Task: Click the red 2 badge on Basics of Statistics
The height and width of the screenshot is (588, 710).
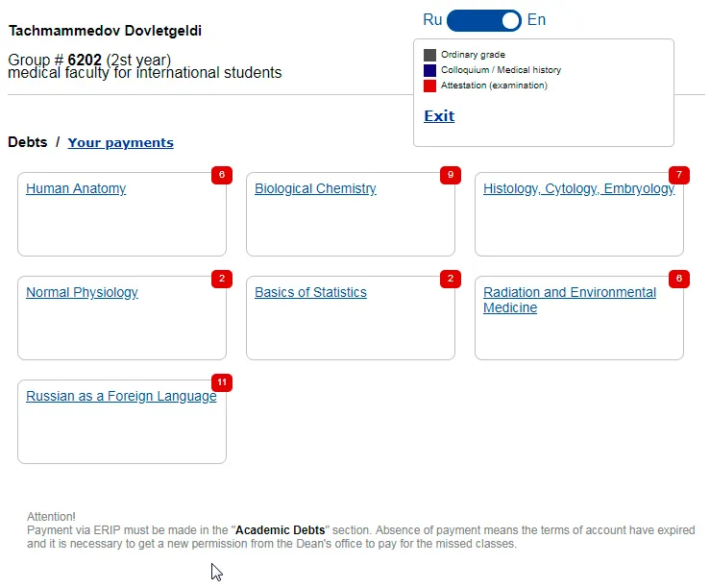Action: [451, 279]
